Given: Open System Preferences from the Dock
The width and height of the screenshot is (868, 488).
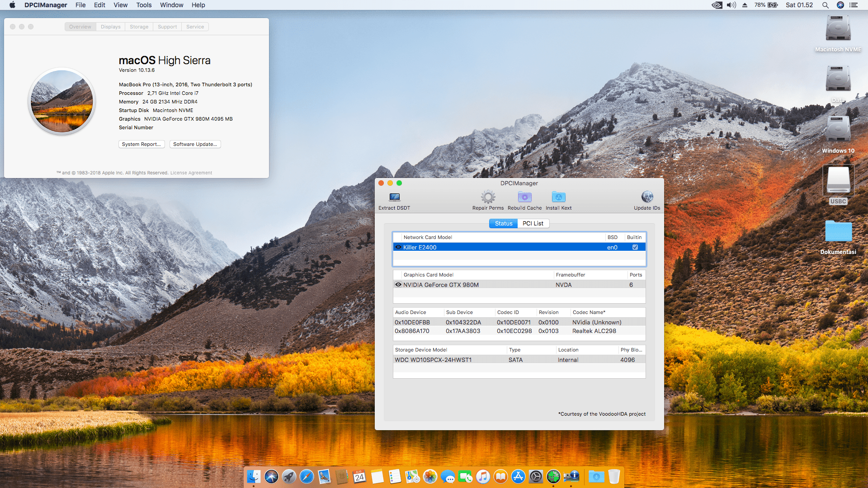Looking at the screenshot, I should (536, 476).
